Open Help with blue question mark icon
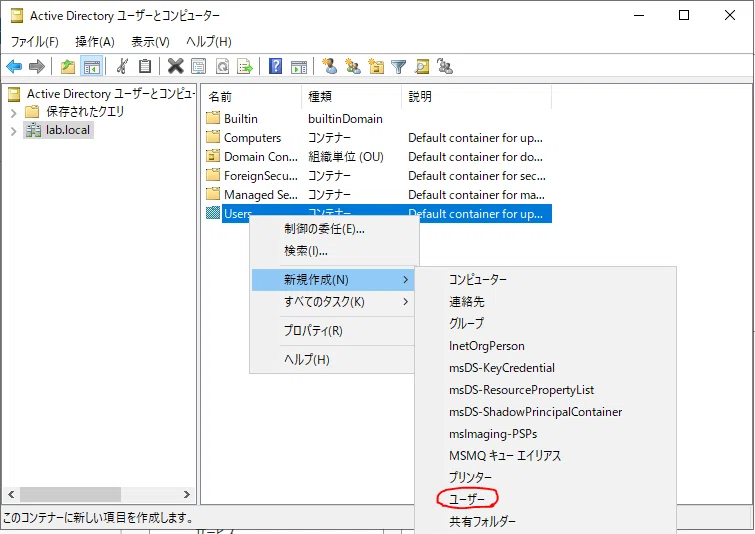The width and height of the screenshot is (755, 534). click(x=275, y=66)
